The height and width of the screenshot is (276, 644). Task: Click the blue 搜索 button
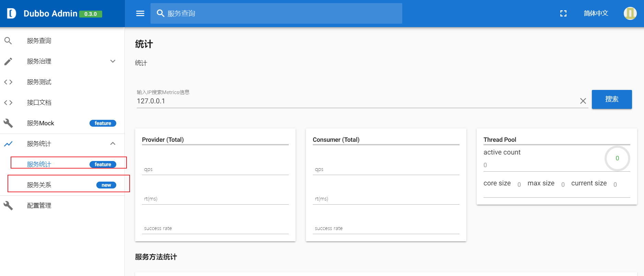coord(612,99)
